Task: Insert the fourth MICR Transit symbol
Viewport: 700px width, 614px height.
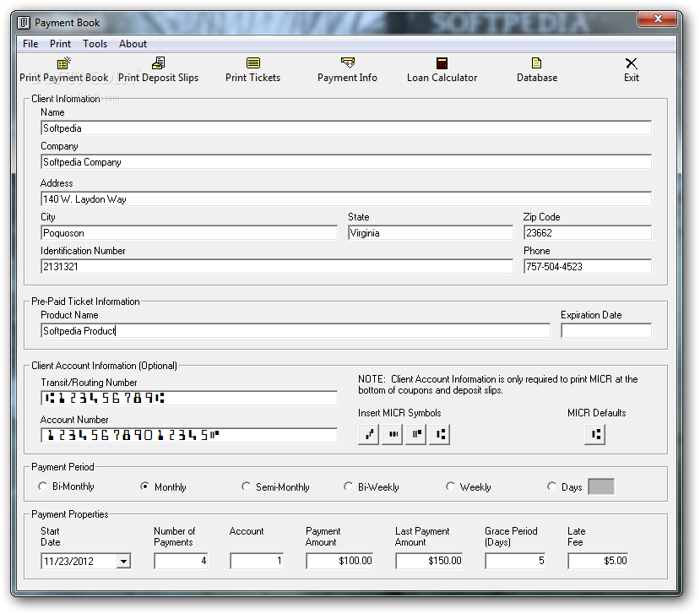Action: [440, 434]
